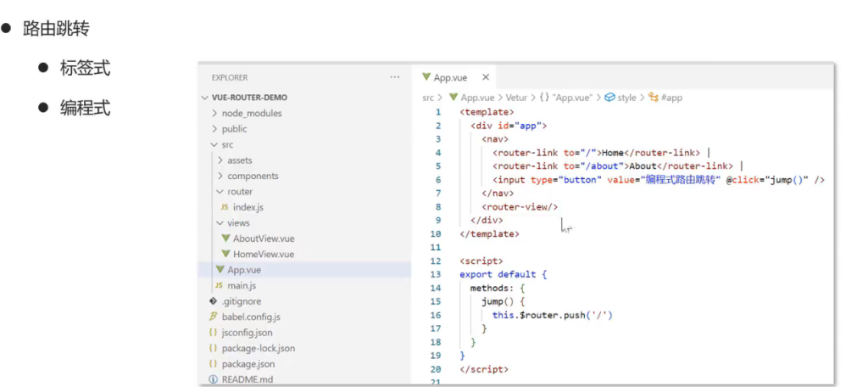The image size is (868, 387).
Task: Open package-lock.json in the explorer
Action: (x=258, y=348)
